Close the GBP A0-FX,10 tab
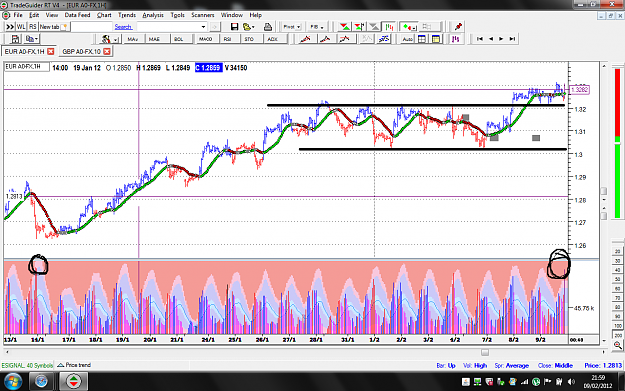 (107, 51)
